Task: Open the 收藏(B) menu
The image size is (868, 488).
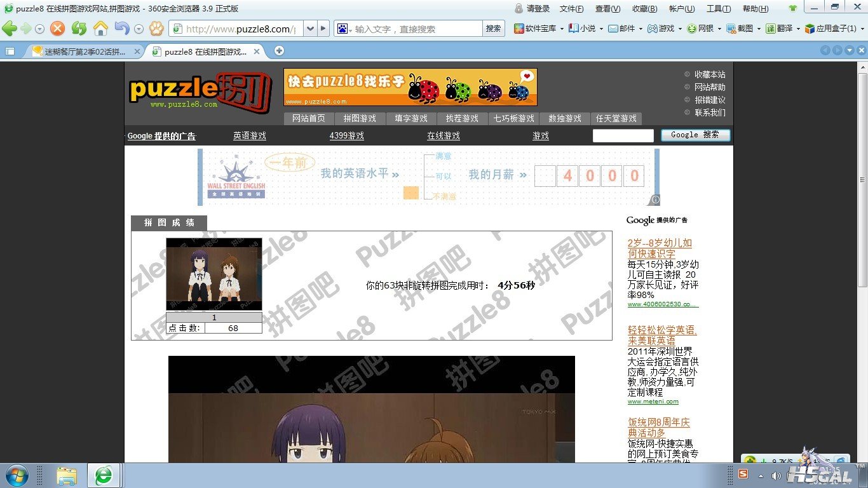Action: [644, 9]
